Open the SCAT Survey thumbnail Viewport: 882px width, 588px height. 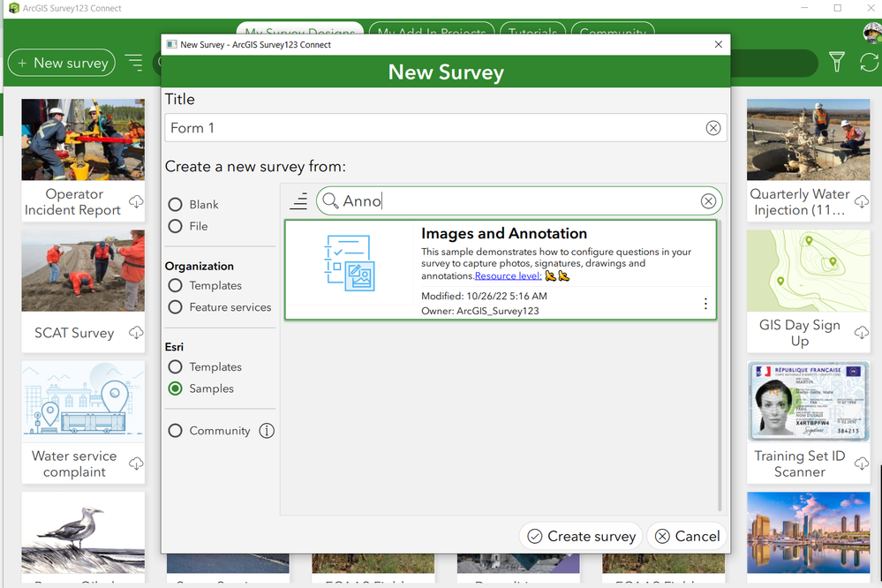pos(83,271)
